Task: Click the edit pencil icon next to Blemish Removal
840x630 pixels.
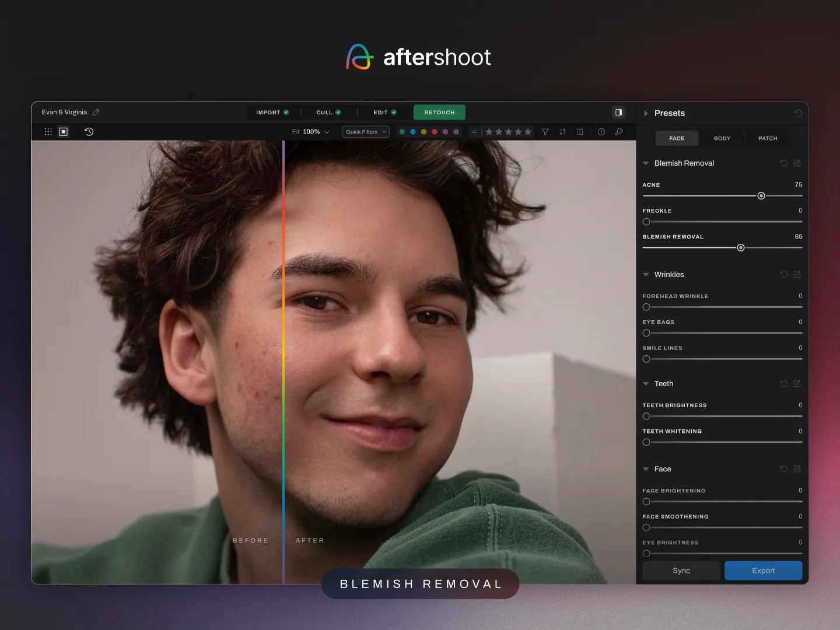Action: (x=797, y=163)
